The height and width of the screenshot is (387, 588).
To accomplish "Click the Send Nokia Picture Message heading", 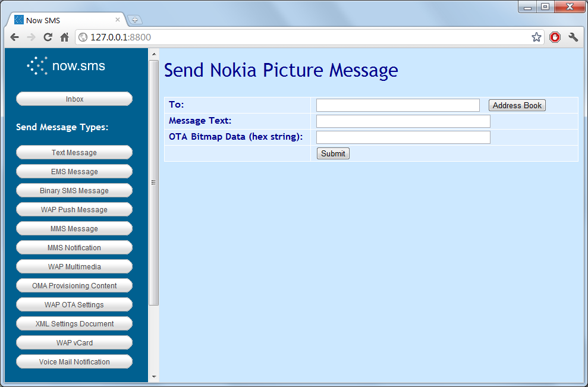I will coord(281,70).
